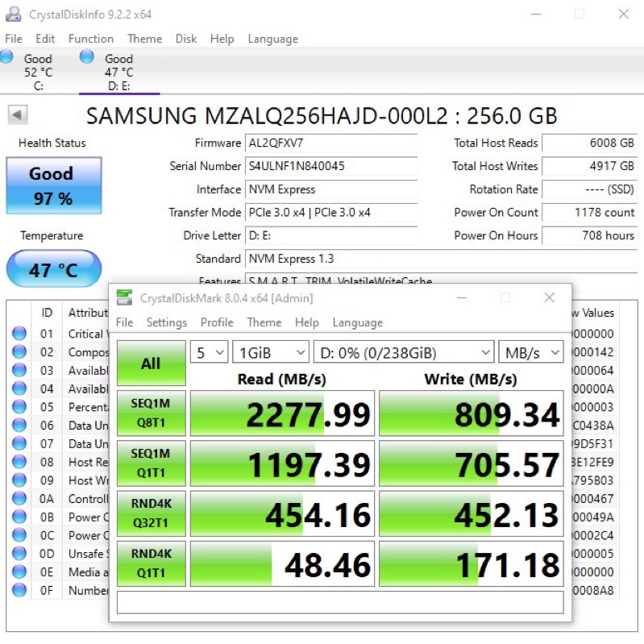644x644 pixels.
Task: Click the Standard NVM Express 1.3 field
Action: pyautogui.click(x=441, y=259)
